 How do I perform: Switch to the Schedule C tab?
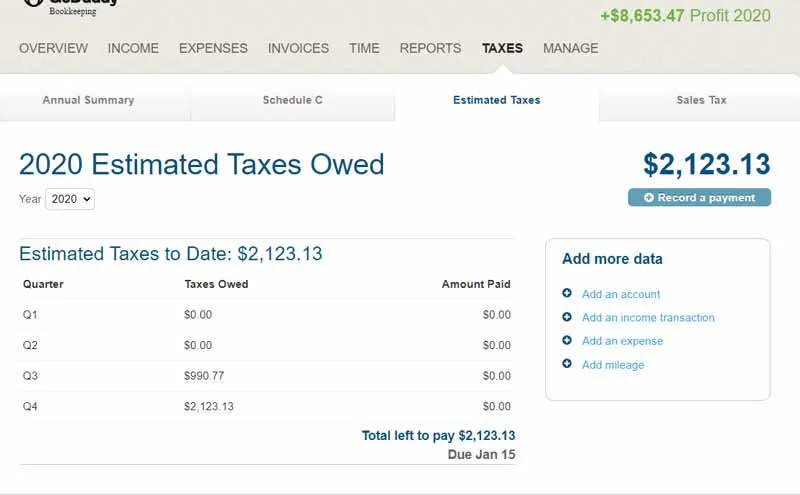pos(292,100)
